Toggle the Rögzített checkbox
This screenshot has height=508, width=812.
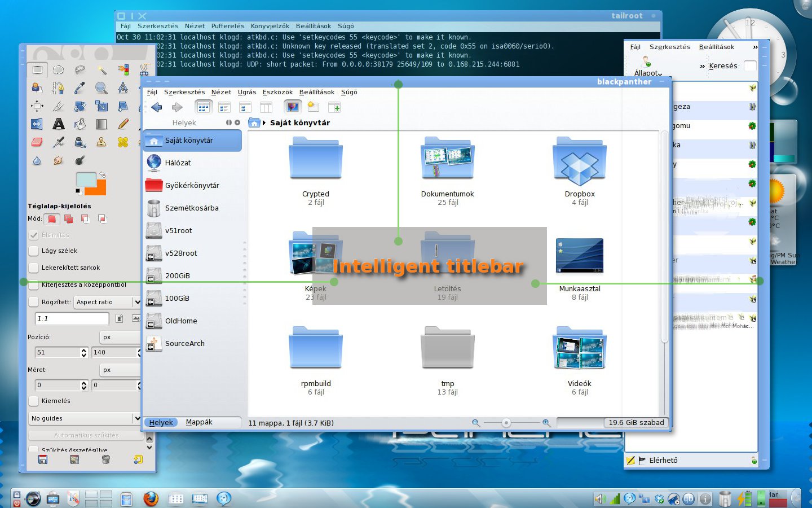pyautogui.click(x=34, y=302)
